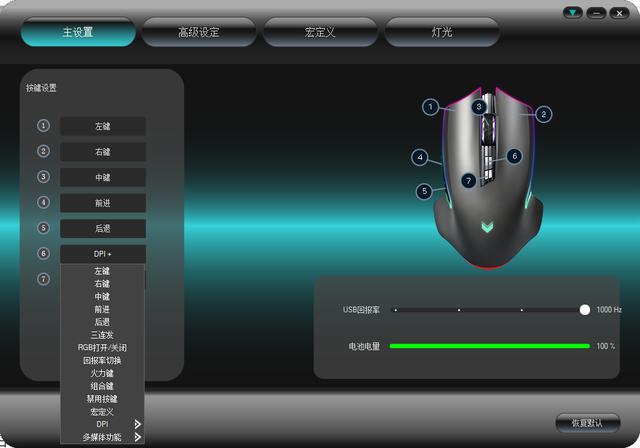Click side button marker 5 on mouse
Screen dimensions: 640x448
click(425, 191)
